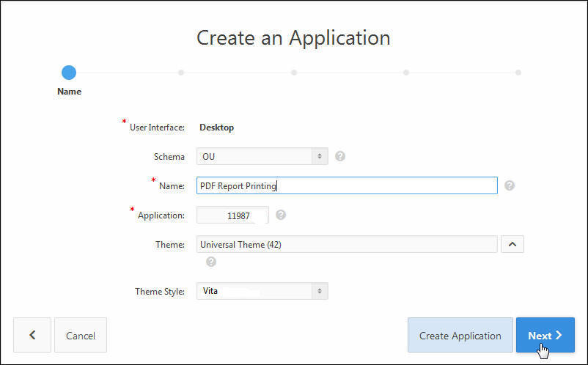Click the help icon beside Schema dropdown

(340, 156)
